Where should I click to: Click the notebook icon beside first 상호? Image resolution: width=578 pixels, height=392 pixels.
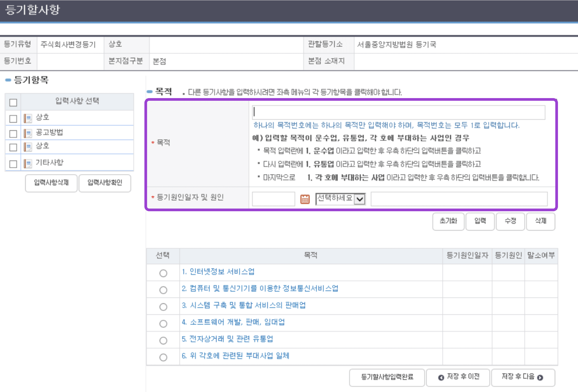28,118
